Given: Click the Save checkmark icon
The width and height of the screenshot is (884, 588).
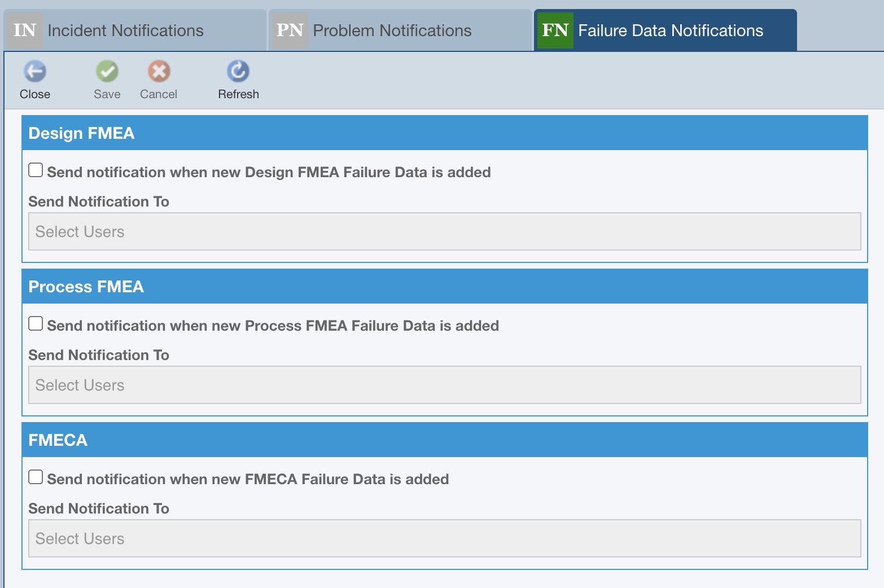Looking at the screenshot, I should point(107,72).
